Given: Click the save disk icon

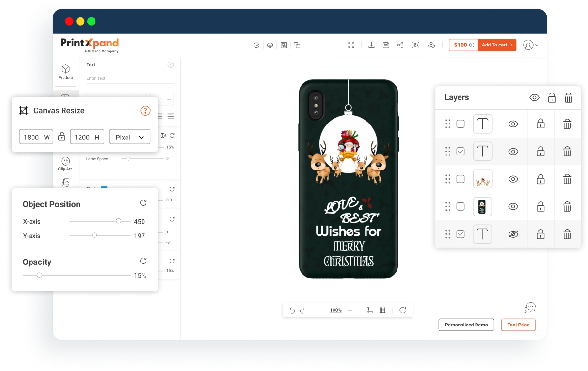Looking at the screenshot, I should click(x=386, y=45).
